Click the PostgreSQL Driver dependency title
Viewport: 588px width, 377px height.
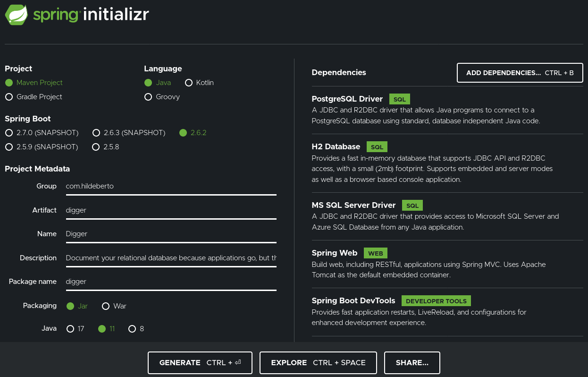point(347,99)
